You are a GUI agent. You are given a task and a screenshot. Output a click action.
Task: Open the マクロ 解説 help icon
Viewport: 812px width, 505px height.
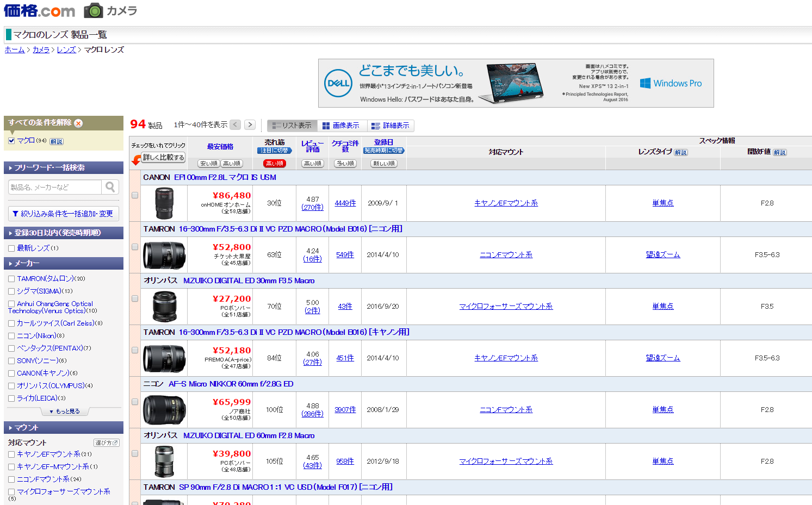point(57,141)
